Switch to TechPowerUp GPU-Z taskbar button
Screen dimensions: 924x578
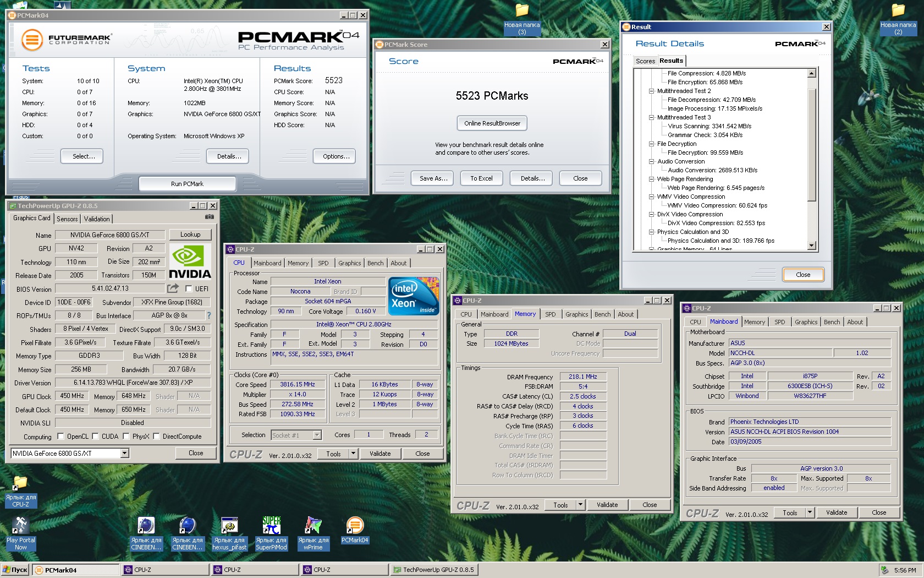click(434, 570)
